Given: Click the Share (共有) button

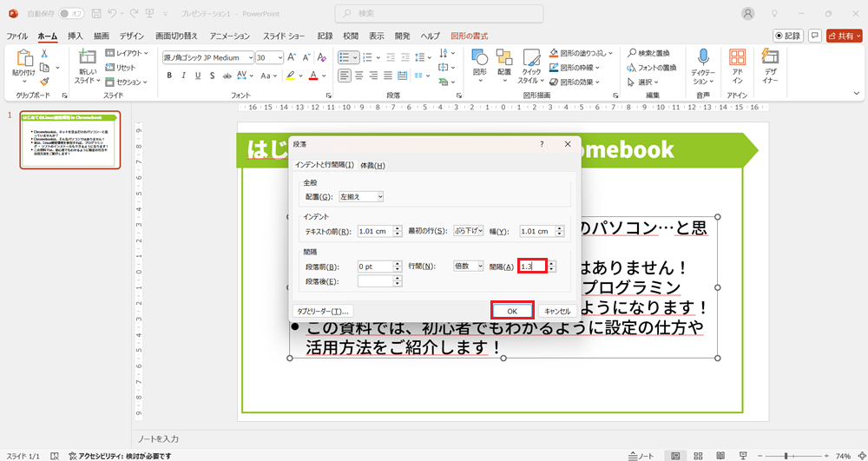Looking at the screenshot, I should tap(844, 36).
